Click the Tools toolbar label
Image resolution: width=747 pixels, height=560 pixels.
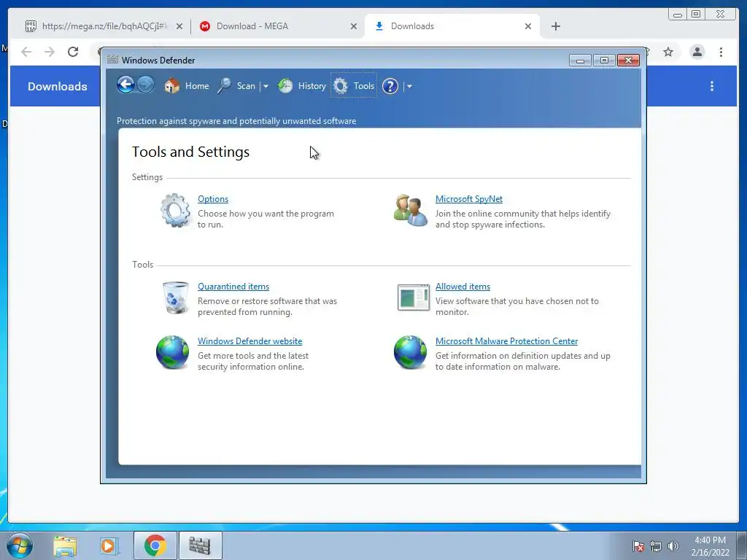[x=364, y=86]
